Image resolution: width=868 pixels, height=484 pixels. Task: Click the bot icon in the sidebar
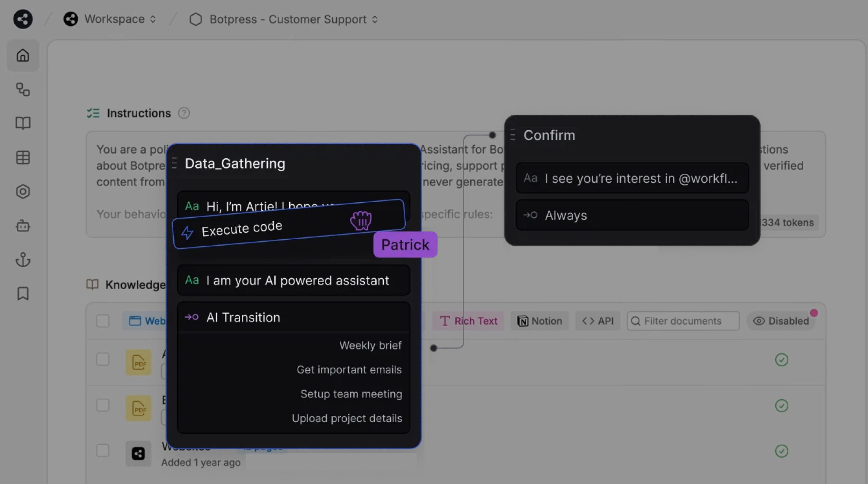click(23, 226)
